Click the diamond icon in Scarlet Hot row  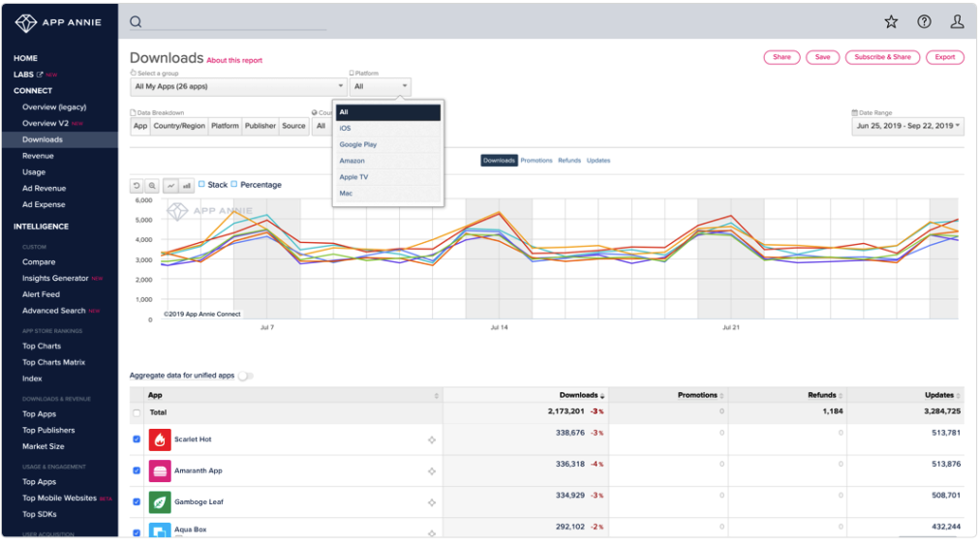(432, 440)
